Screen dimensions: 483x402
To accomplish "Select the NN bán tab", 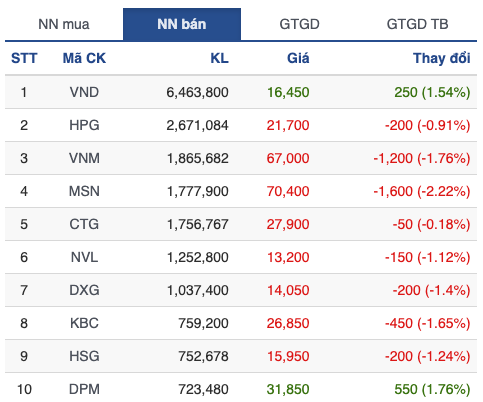I will [182, 24].
